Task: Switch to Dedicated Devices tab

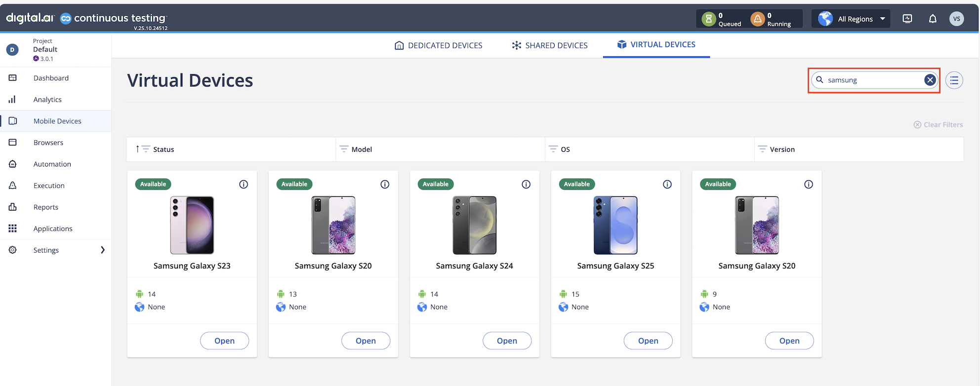Action: (x=439, y=45)
